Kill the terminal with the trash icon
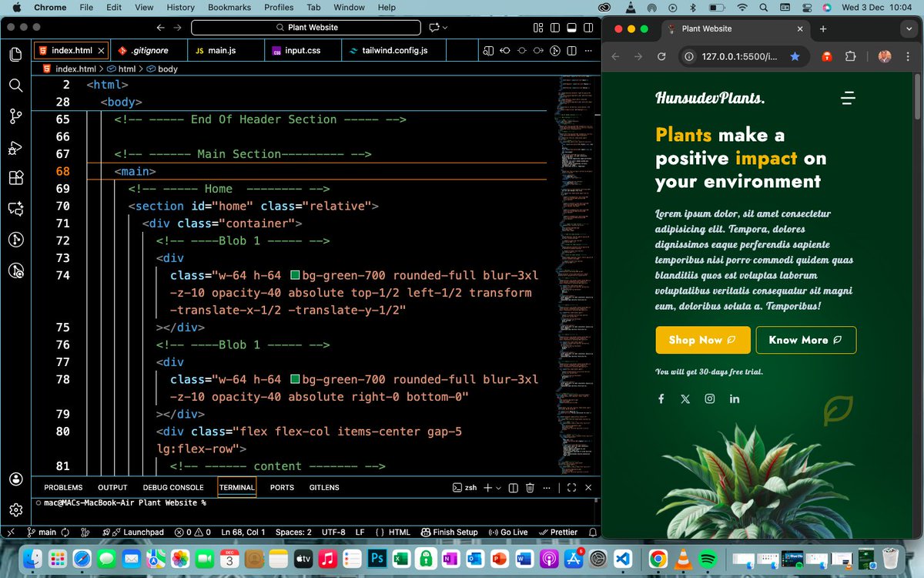The width and height of the screenshot is (924, 578). (x=531, y=487)
